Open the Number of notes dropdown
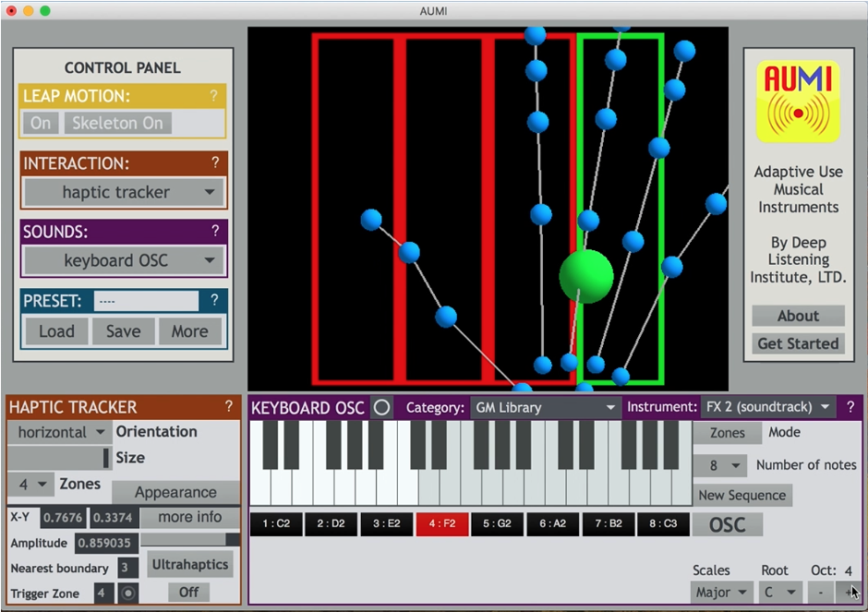Screen dimensions: 868x612 720,466
